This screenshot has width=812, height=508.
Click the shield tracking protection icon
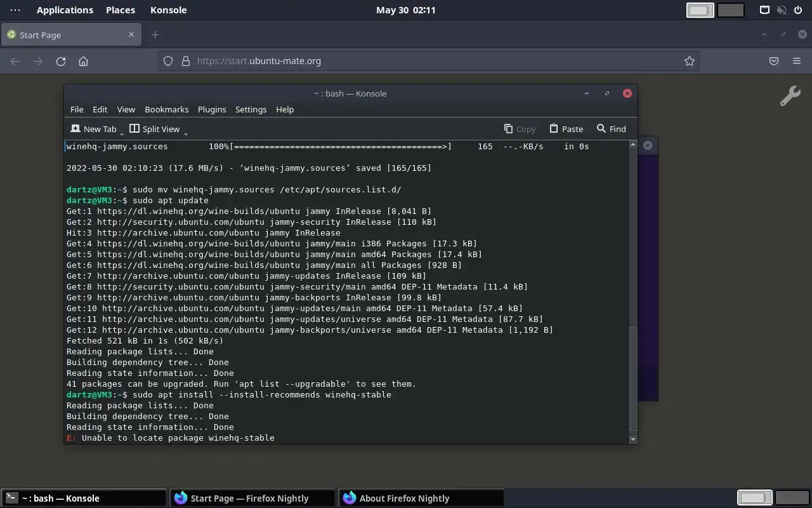(x=168, y=61)
